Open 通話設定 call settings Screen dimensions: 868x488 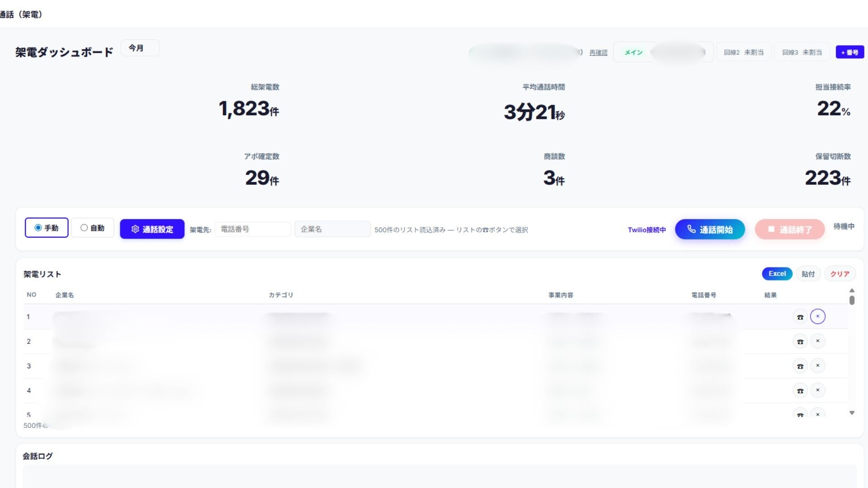152,229
